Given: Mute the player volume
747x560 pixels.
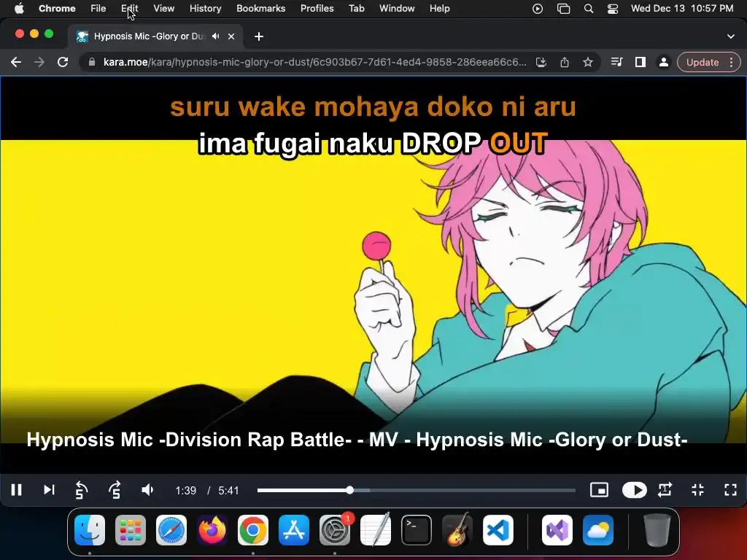Looking at the screenshot, I should tap(147, 490).
